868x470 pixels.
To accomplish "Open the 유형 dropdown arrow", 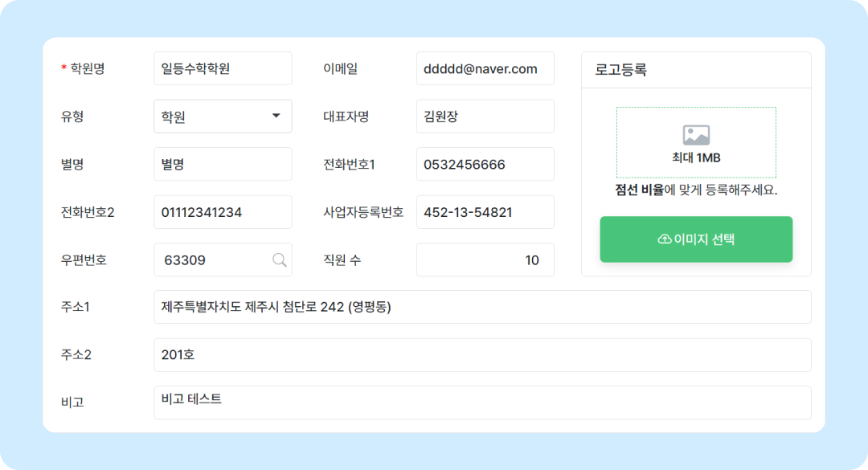I will coord(276,116).
